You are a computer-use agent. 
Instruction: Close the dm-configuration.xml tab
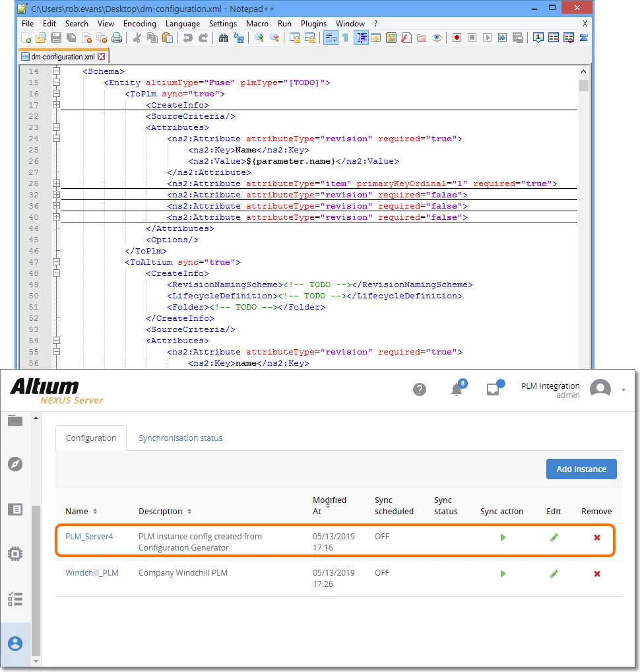(101, 57)
